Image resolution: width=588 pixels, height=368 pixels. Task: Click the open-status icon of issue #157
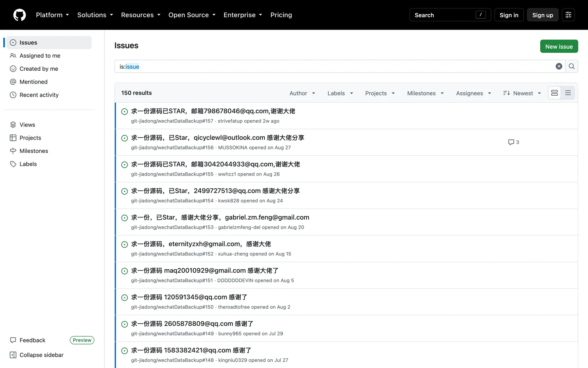click(125, 112)
